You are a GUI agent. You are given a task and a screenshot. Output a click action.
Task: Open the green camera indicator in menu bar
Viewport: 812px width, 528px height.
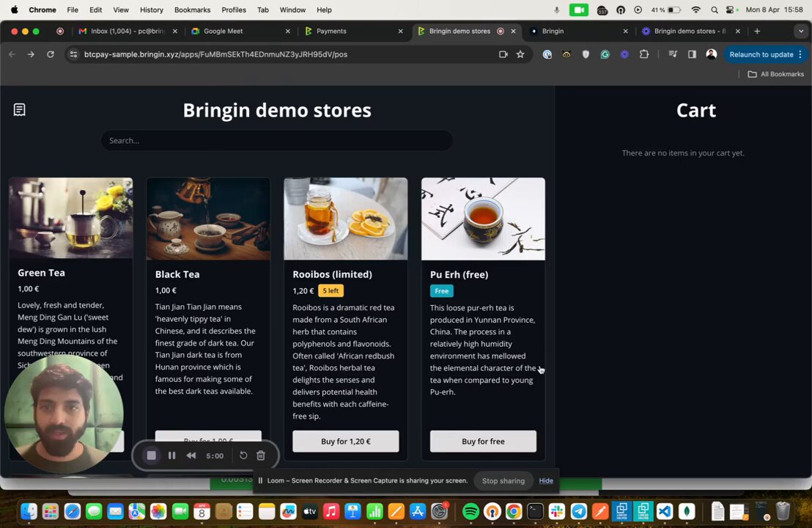pos(578,10)
